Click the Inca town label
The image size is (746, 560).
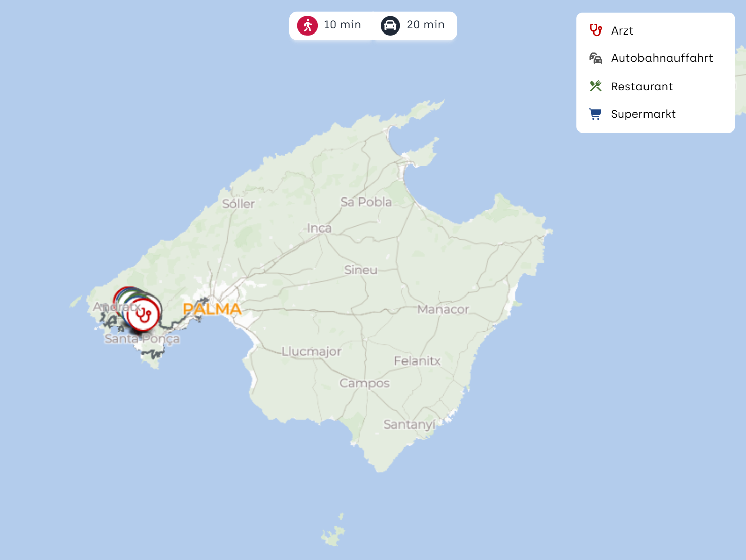[x=319, y=228]
